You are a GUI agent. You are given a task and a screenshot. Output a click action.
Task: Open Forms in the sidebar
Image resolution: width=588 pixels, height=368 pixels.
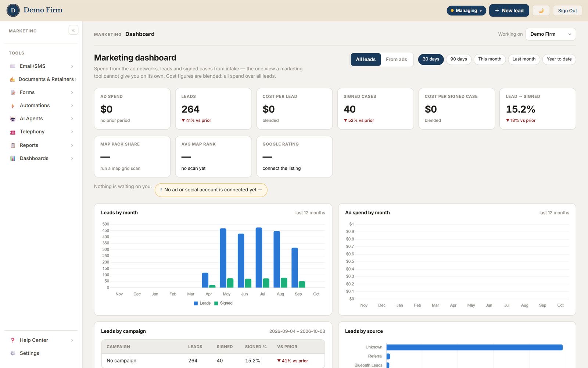point(41,92)
